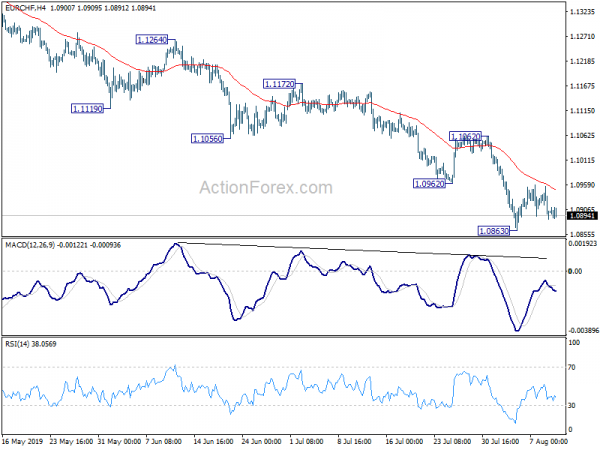Image resolution: width=600 pixels, height=450 pixels.
Task: Click the 16 Jul 00:00 time label
Action: (404, 441)
